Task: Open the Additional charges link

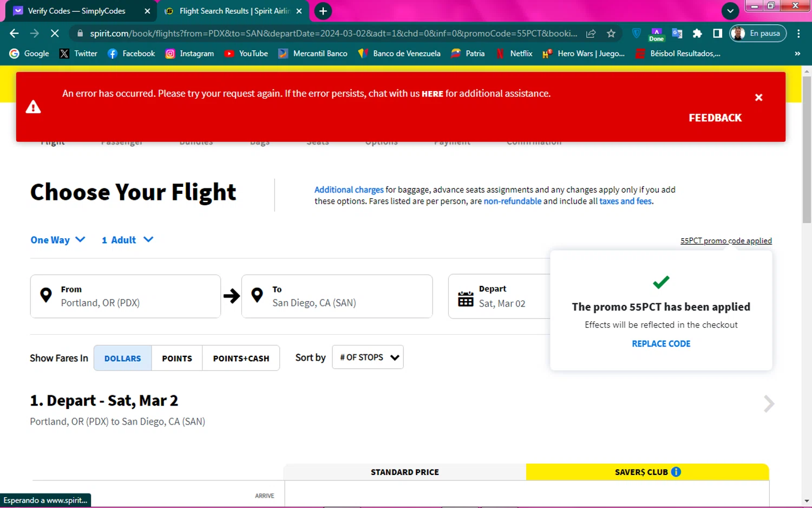Action: pos(349,190)
